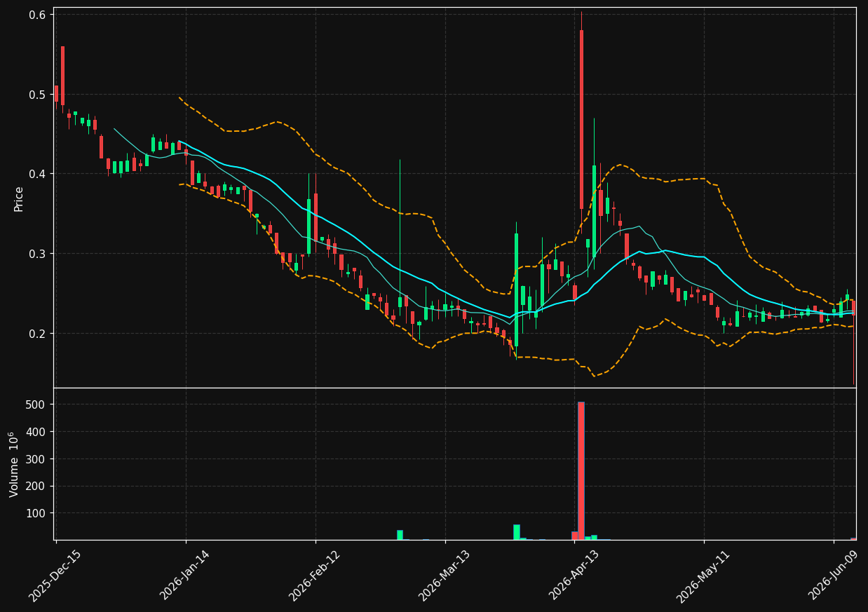Select the 2026-May-11 date label
868x612 pixels.
703,576
